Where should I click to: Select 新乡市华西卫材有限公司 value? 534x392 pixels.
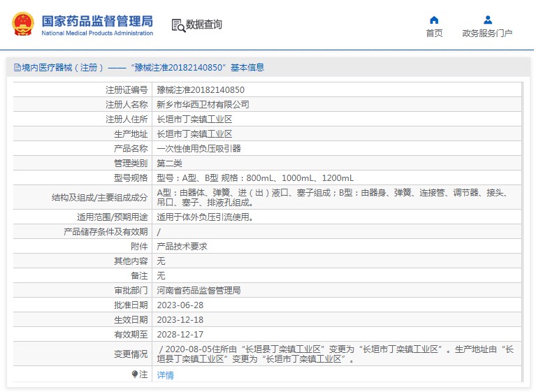pyautogui.click(x=203, y=105)
